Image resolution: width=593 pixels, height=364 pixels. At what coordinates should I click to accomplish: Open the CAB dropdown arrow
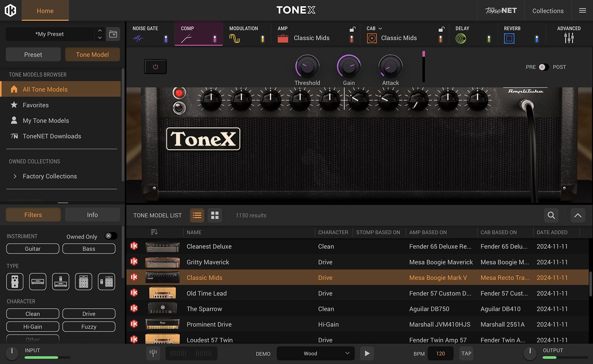coord(380,28)
